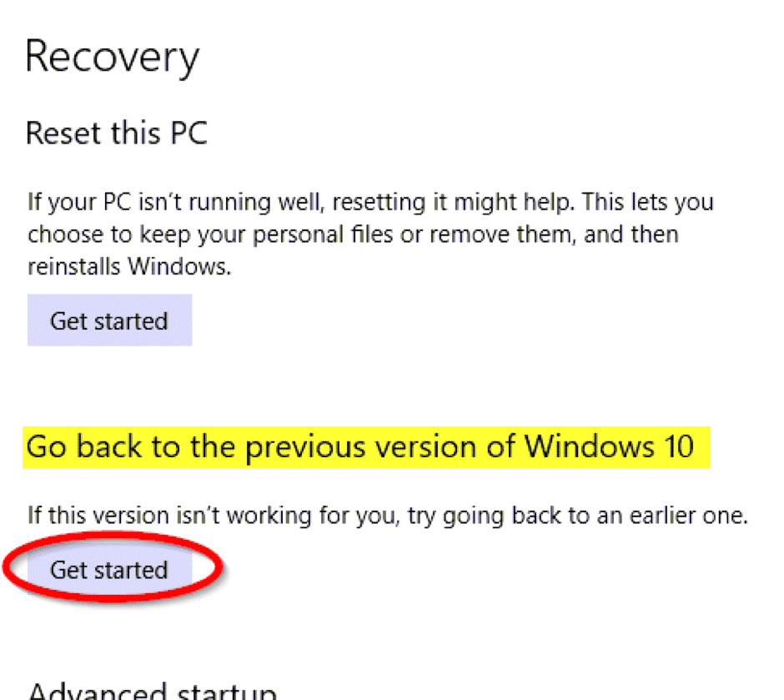Click the "reinstalls Windows." text line
This screenshot has width=784, height=700.
point(129,267)
